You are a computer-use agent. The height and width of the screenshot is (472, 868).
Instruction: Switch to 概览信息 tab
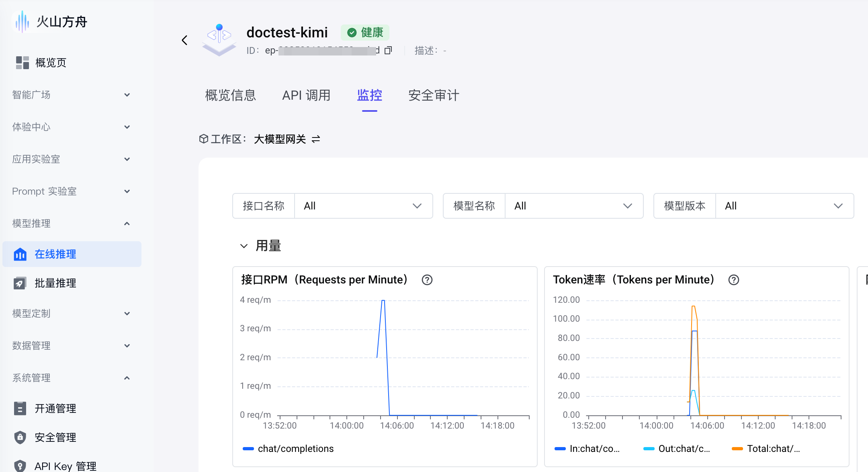coord(231,95)
